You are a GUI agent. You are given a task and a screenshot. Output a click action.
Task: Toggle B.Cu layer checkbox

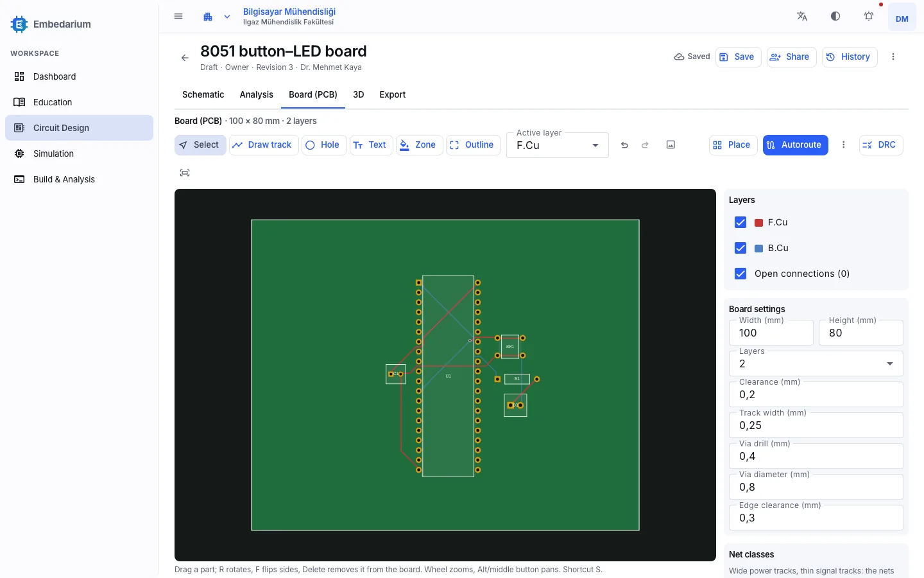point(740,248)
